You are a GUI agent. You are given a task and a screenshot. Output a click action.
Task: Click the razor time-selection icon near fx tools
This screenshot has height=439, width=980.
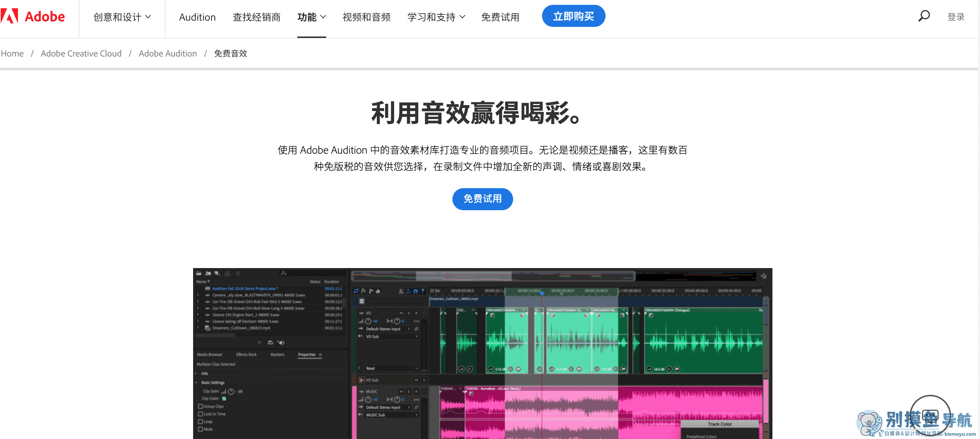pyautogui.click(x=371, y=291)
